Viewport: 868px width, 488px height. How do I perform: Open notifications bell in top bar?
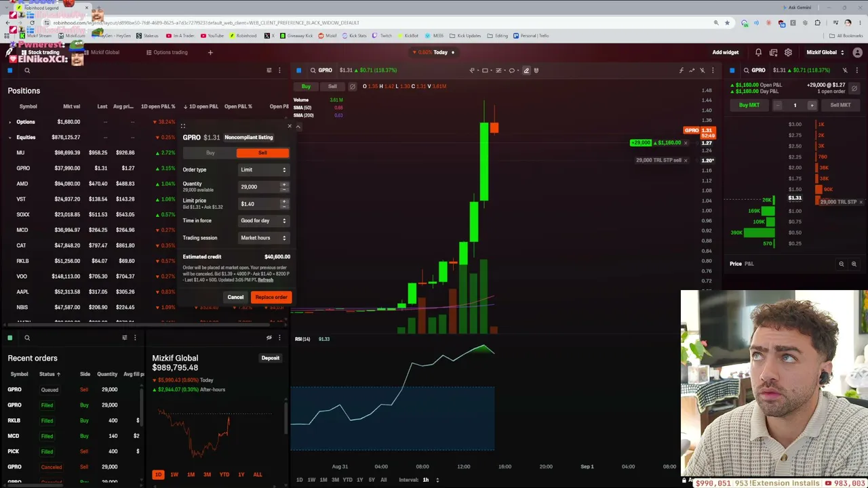point(758,52)
